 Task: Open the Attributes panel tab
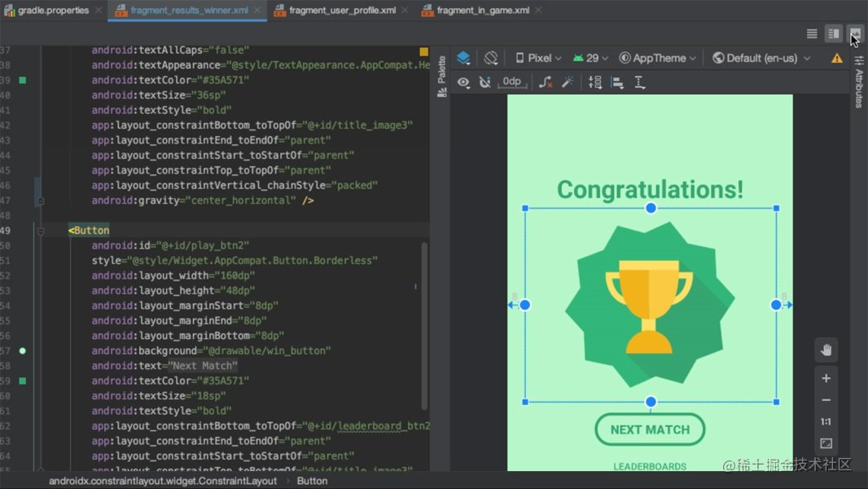pyautogui.click(x=861, y=73)
